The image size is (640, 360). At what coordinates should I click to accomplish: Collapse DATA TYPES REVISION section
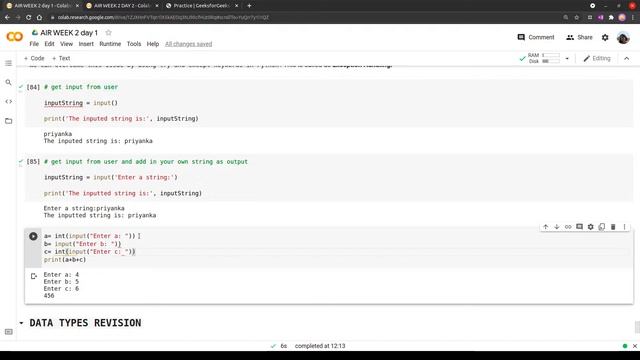pos(21,323)
